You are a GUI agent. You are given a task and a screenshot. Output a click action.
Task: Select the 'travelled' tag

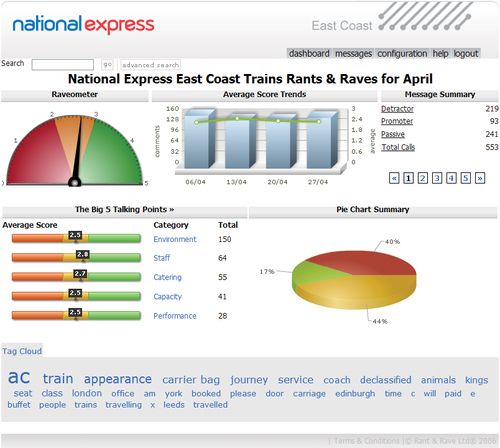click(x=210, y=405)
